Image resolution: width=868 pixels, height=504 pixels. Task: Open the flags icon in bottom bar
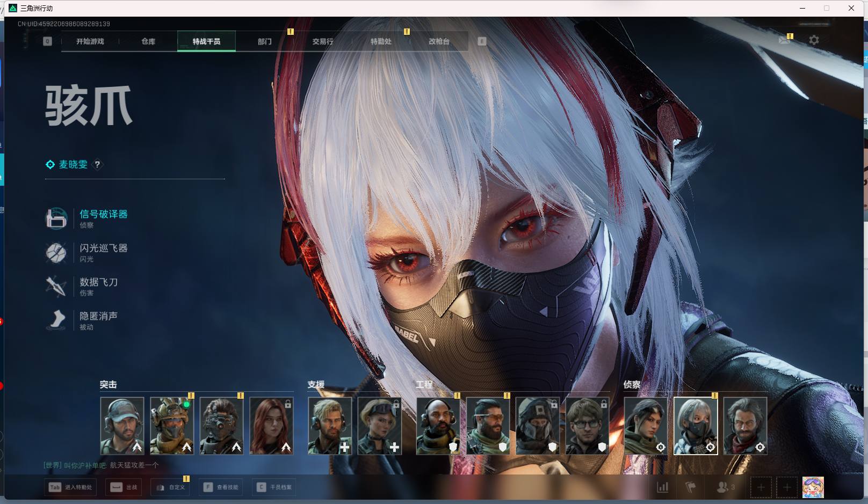(x=691, y=487)
